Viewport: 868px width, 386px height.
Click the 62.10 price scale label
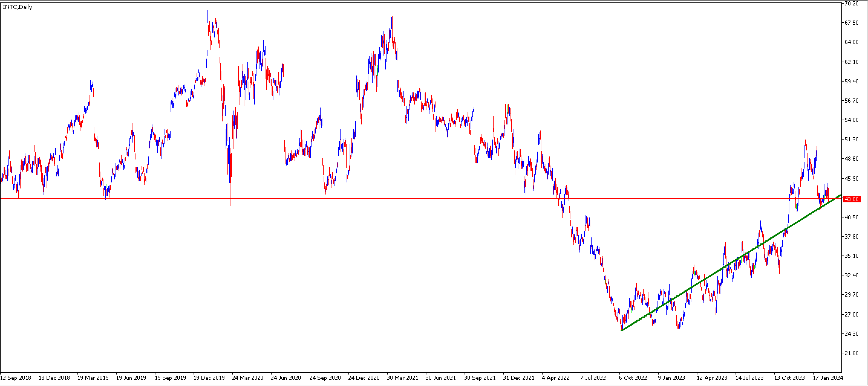click(x=851, y=62)
